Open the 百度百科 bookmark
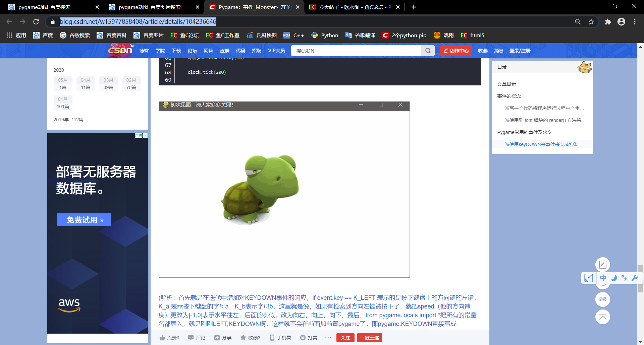The width and height of the screenshot is (644, 345). pyautogui.click(x=112, y=35)
